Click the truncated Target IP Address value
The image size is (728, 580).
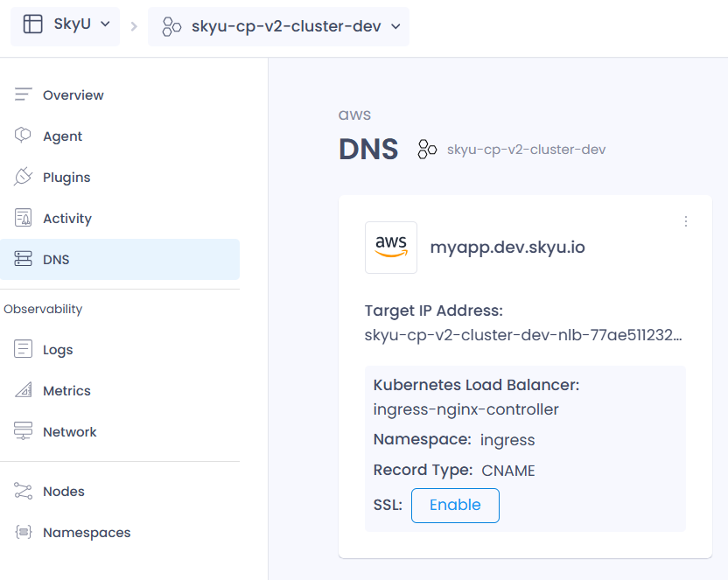point(523,335)
